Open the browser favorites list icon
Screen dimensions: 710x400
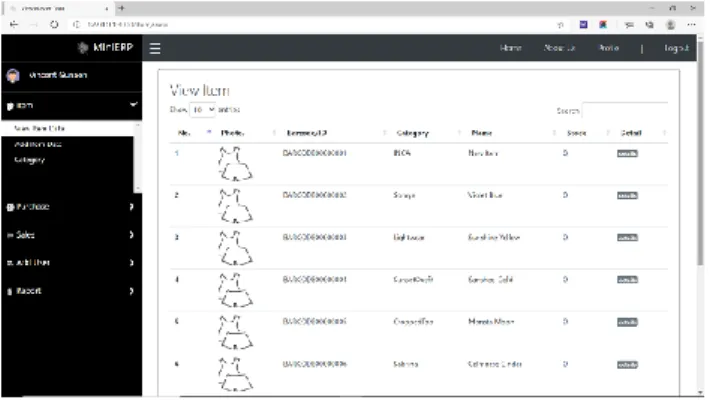click(629, 25)
